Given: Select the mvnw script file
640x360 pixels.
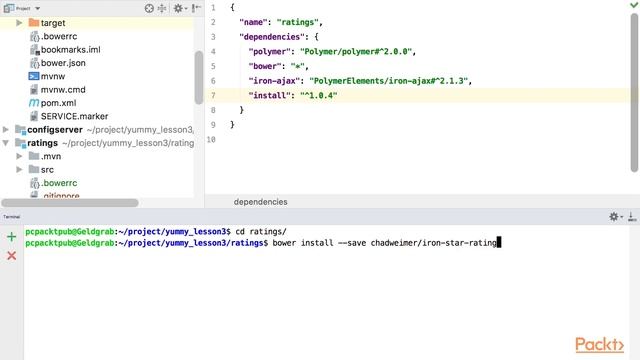Looking at the screenshot, I should click(x=53, y=76).
